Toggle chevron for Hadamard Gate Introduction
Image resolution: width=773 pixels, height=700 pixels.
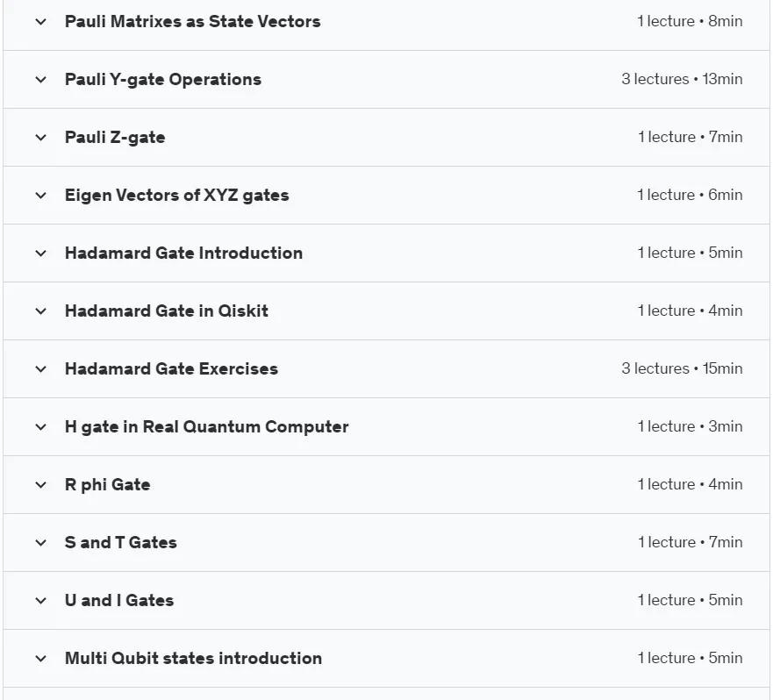(x=41, y=254)
